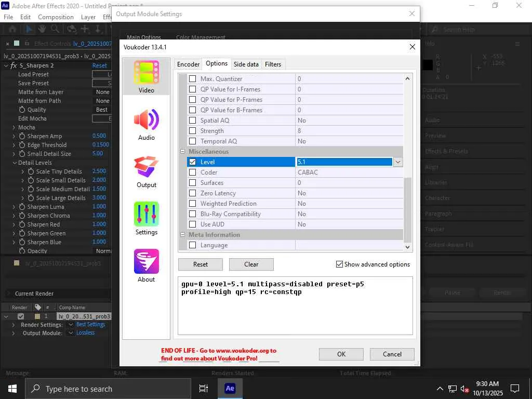Click the stopwatch icon for Sharpen Amp
532x399 pixels.
coord(22,136)
